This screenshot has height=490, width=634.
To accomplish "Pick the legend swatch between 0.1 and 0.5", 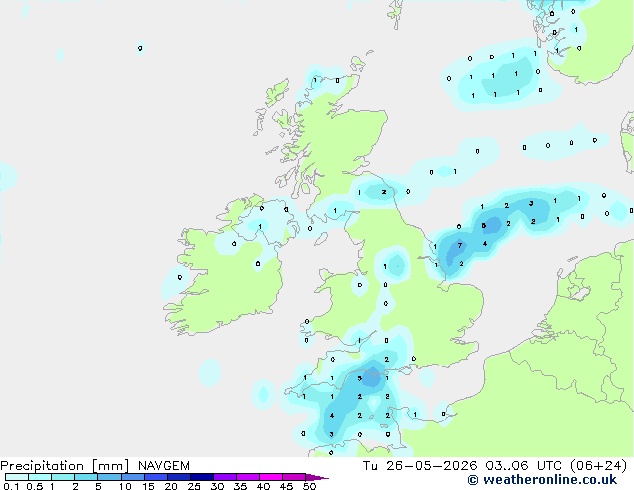I will (x=17, y=477).
